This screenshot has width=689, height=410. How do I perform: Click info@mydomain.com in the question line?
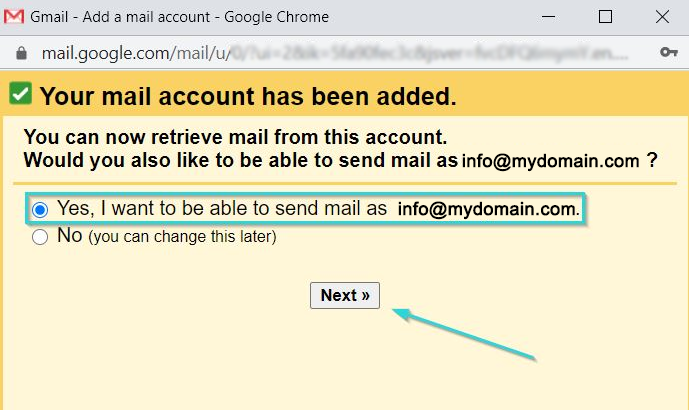[x=550, y=161]
